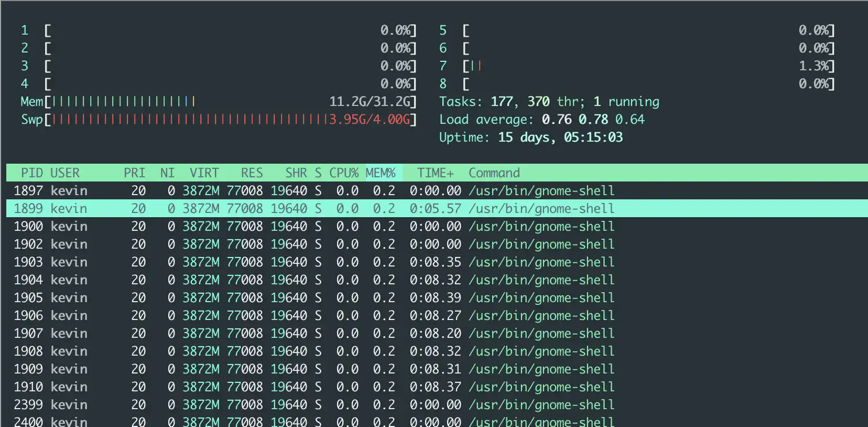The image size is (868, 427).
Task: Click the Mem usage meter bar
Action: tap(219, 102)
